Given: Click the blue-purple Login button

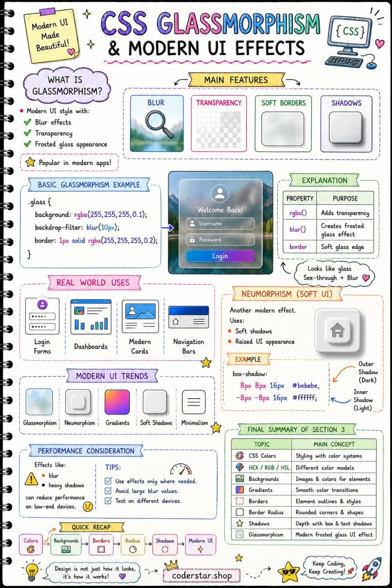Looking at the screenshot, I should [220, 256].
